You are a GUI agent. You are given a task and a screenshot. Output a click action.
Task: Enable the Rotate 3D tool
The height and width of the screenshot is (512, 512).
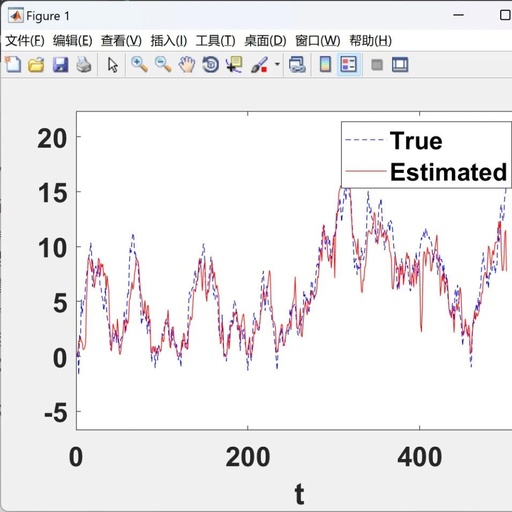coord(211,65)
